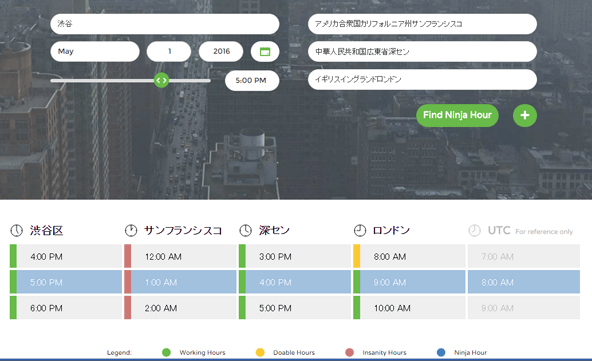This screenshot has width=592, height=361.
Task: Click the イギリスイングランドロンドン input field
Action: (422, 79)
